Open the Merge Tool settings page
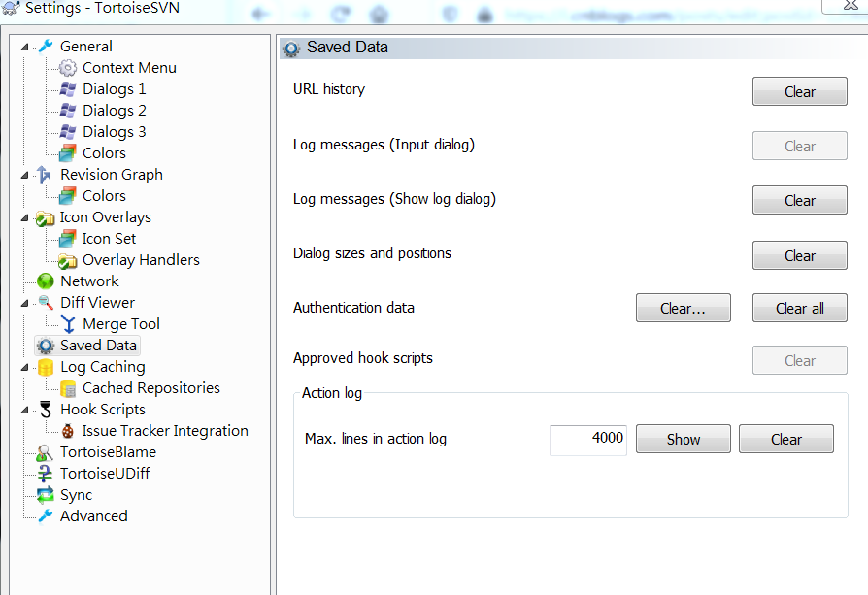 [121, 324]
